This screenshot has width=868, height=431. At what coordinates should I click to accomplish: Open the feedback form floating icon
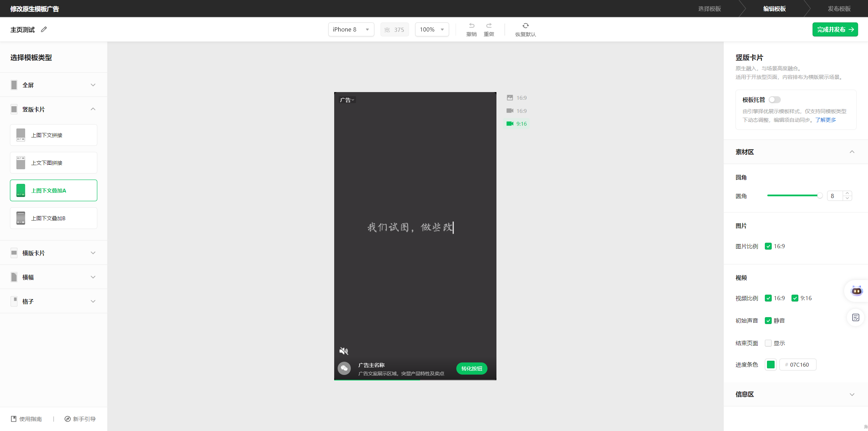(x=856, y=317)
